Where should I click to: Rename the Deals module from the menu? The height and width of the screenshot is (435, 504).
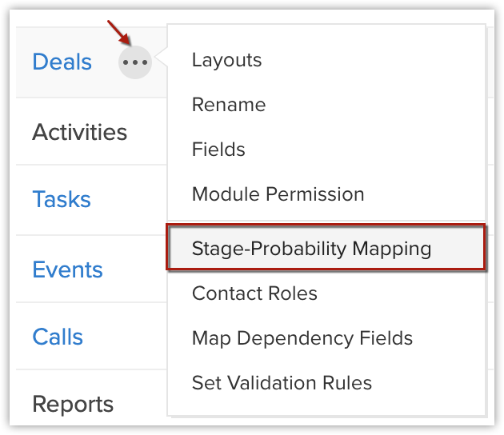pyautogui.click(x=229, y=105)
